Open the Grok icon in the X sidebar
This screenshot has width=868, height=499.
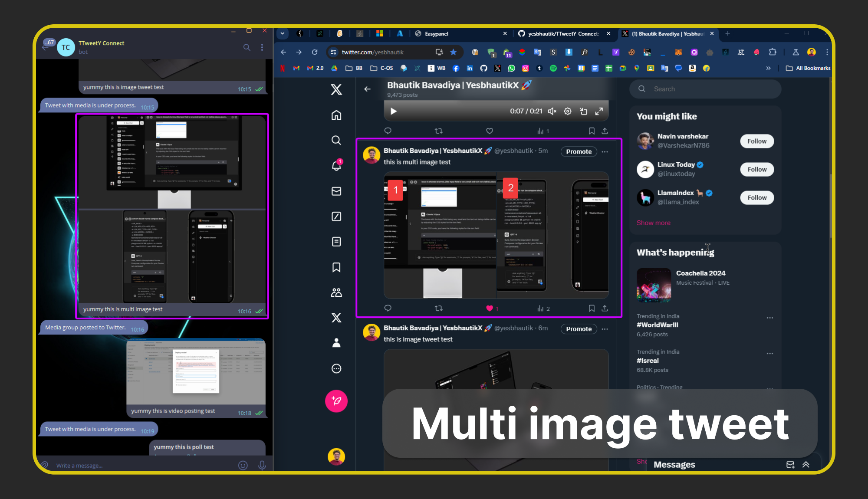[x=336, y=216]
